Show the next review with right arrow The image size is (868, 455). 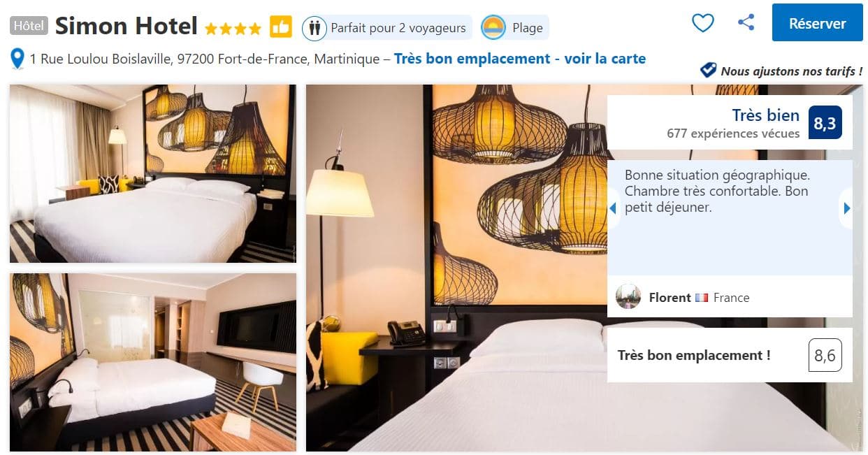pyautogui.click(x=847, y=208)
